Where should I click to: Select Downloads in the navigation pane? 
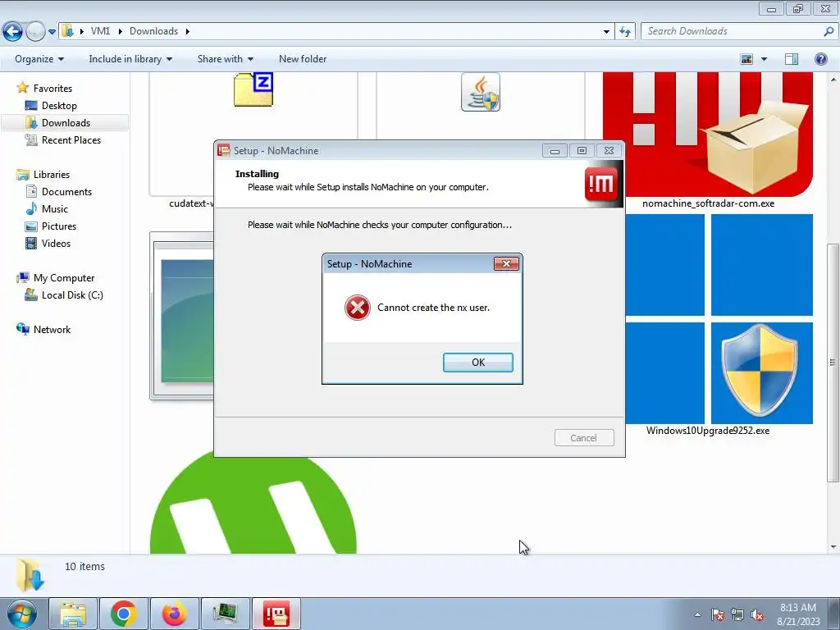click(66, 123)
